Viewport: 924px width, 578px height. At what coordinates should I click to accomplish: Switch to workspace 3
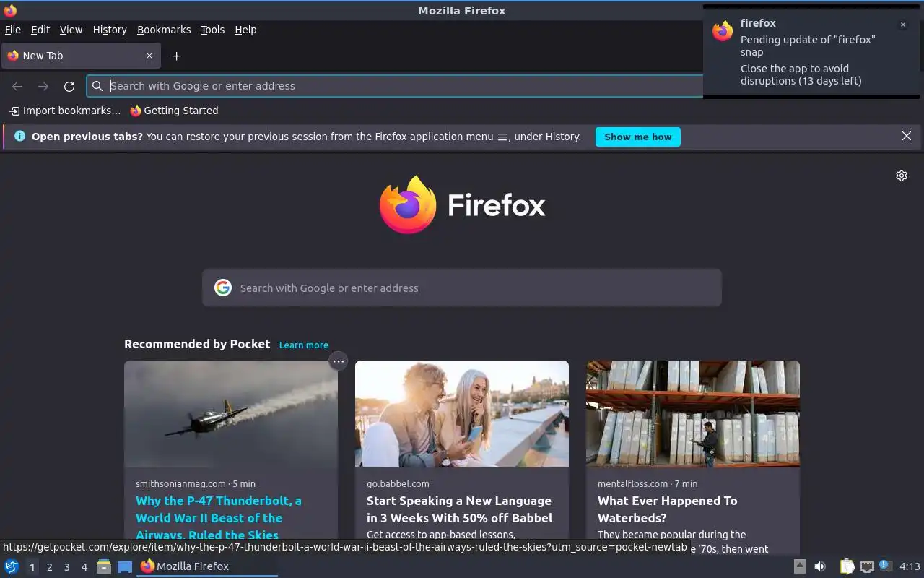66,567
